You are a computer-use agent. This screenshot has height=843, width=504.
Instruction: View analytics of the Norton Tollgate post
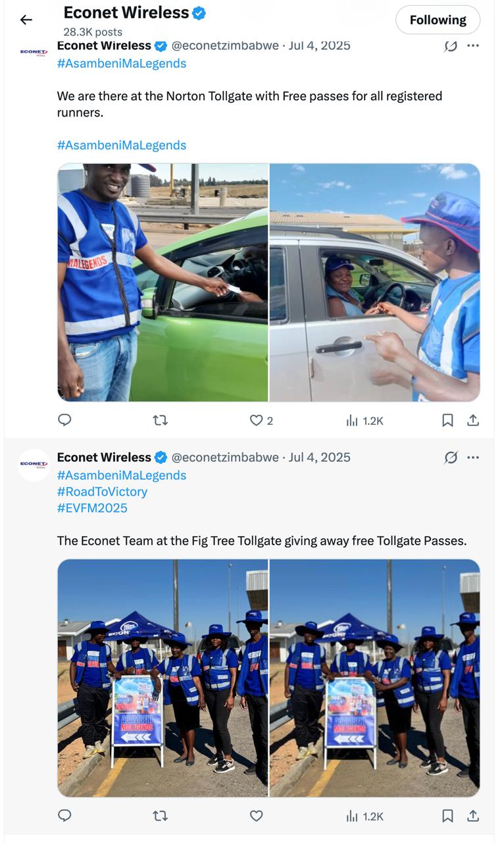[x=365, y=420]
